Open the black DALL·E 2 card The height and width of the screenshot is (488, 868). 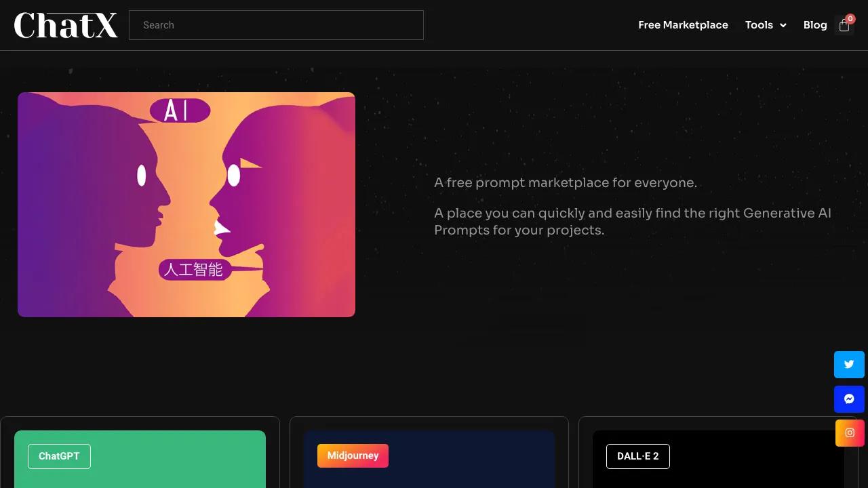718,459
